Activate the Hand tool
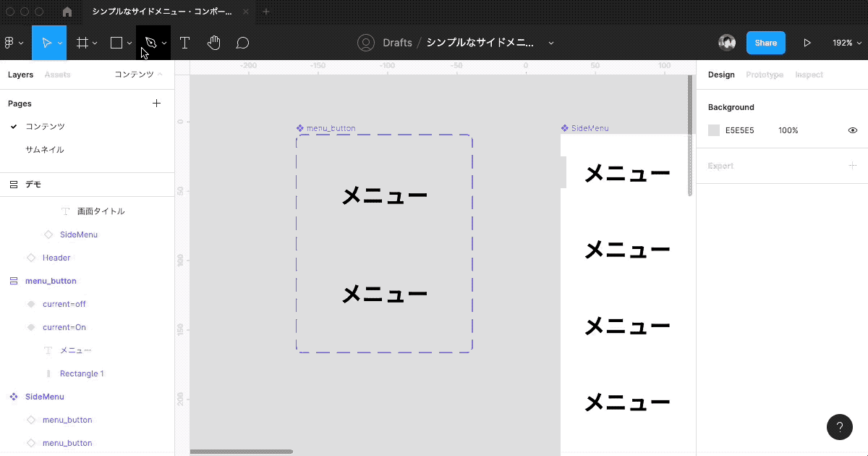 tap(214, 43)
